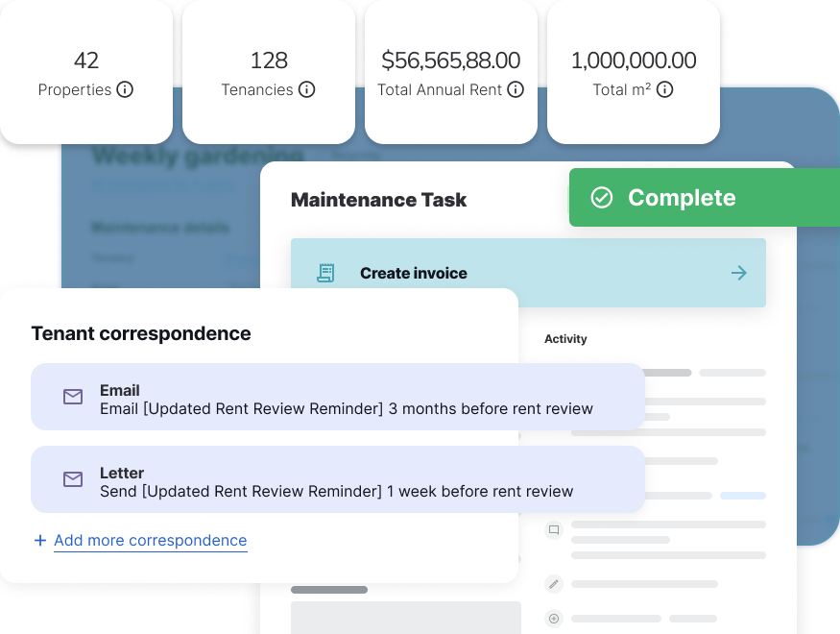Click the info icon next to Properties
The width and height of the screenshot is (840, 634).
[x=125, y=89]
